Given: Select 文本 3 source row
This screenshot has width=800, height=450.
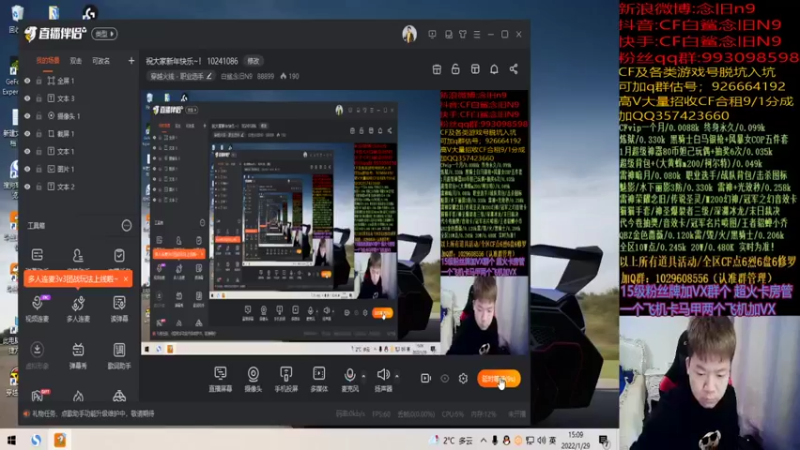Looking at the screenshot, I should [x=79, y=98].
